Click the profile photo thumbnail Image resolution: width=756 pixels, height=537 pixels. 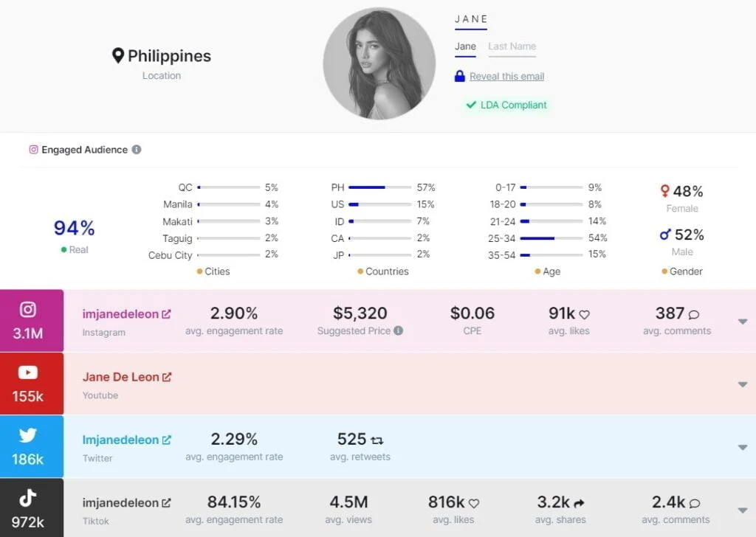pos(379,65)
